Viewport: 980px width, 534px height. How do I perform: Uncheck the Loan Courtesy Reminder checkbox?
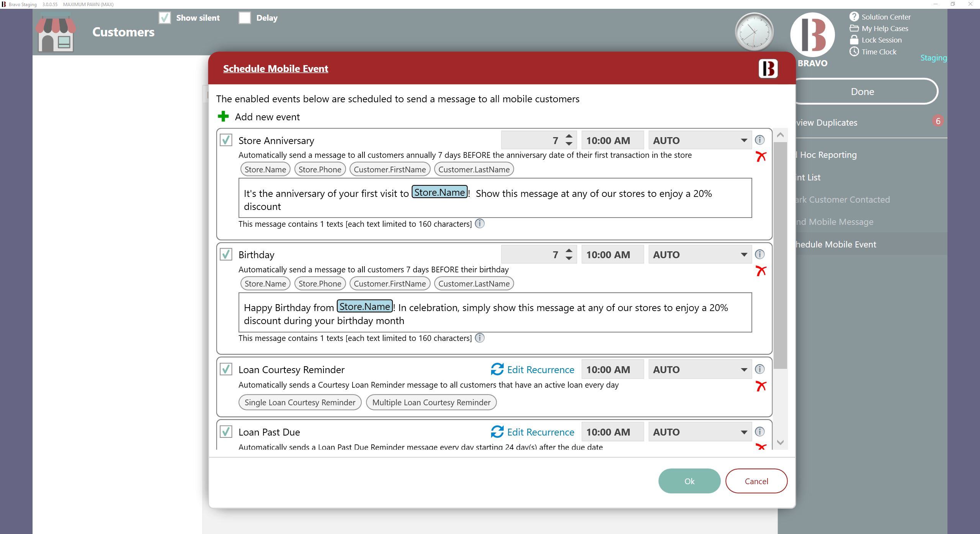(226, 369)
